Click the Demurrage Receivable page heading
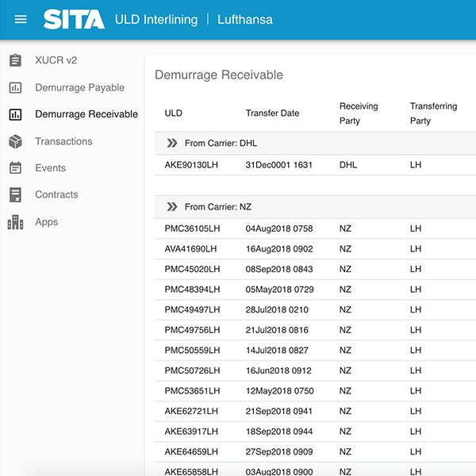476x476 pixels. [219, 75]
